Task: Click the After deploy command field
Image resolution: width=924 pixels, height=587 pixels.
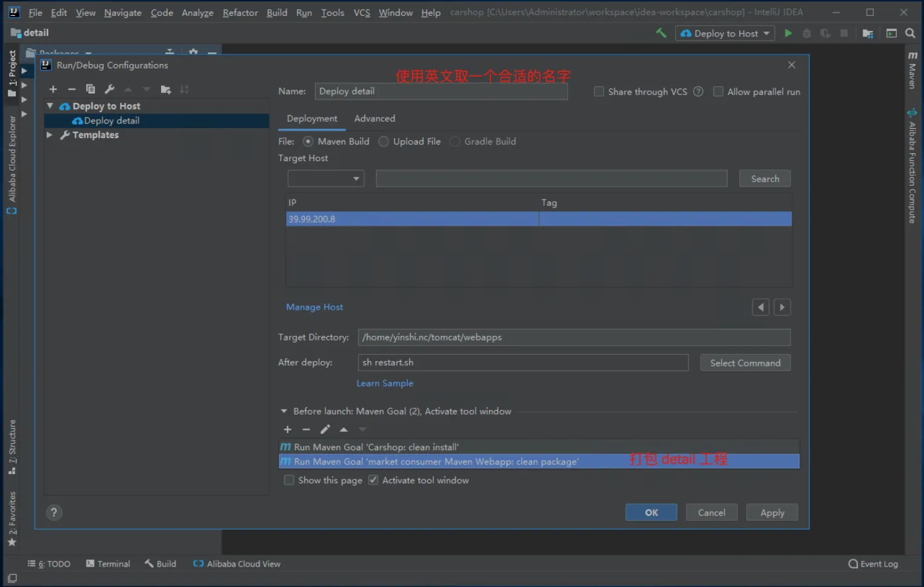Action: pos(523,362)
